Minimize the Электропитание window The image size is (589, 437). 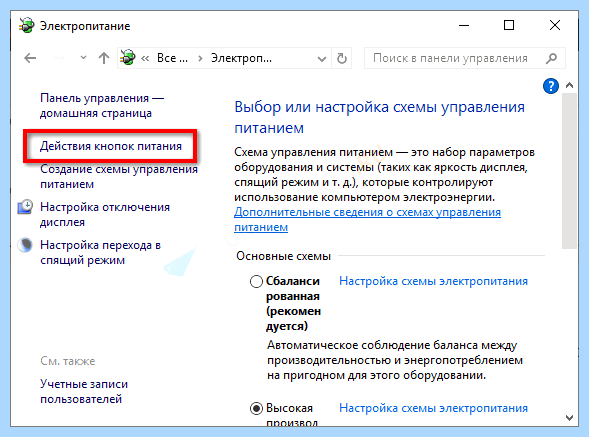point(464,25)
